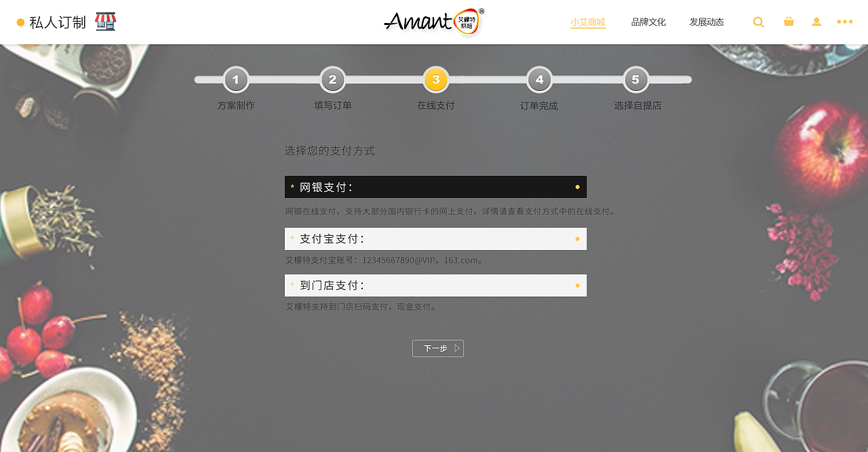
Task: Click the 下一步 next-step button
Action: (x=437, y=348)
